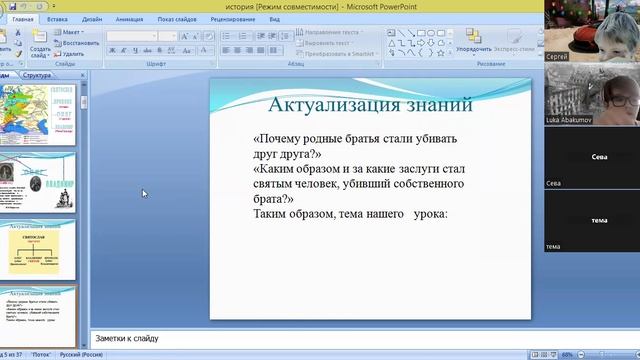Open the Вид ribbon tab

275,19
